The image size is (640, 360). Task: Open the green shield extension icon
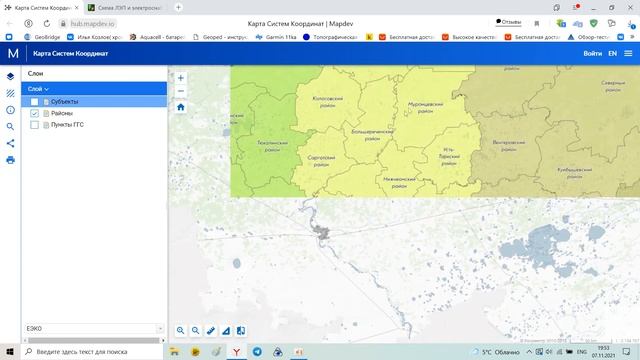594,24
